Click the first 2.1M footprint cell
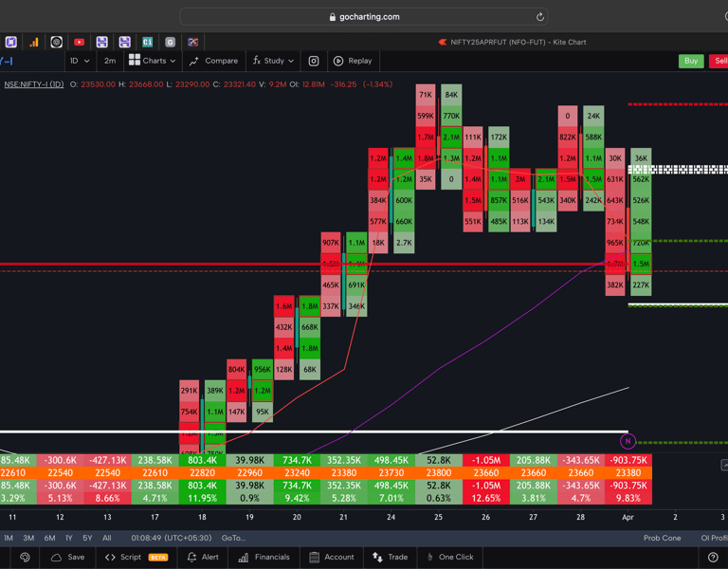The height and width of the screenshot is (569, 728). click(451, 137)
